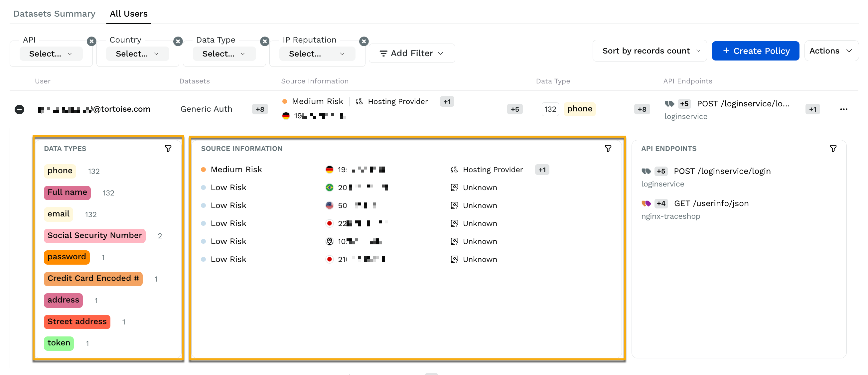Remove the IP Reputation filter with its X icon

(363, 42)
